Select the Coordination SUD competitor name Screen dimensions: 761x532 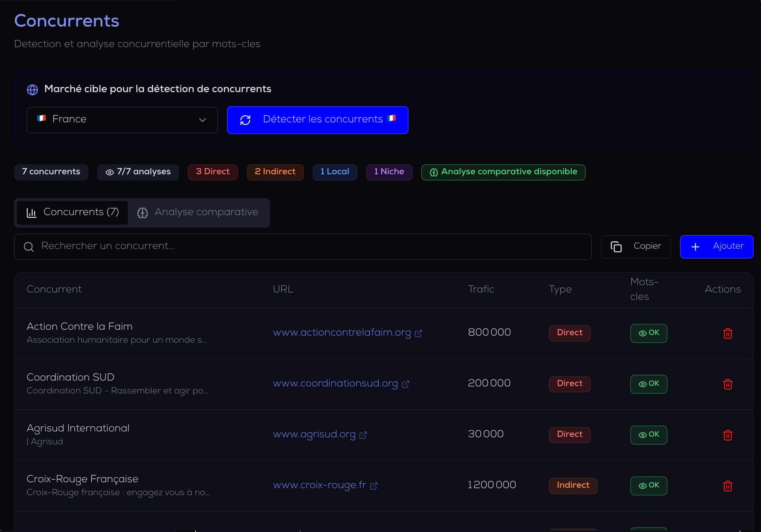point(70,377)
